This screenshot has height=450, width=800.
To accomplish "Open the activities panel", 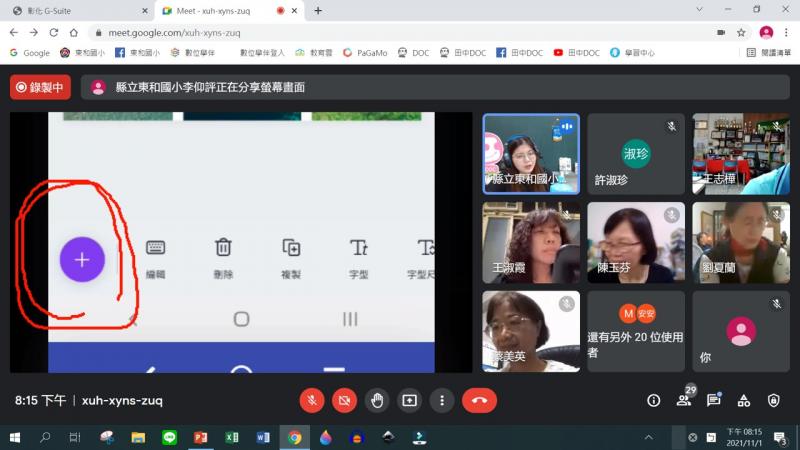I will click(x=744, y=401).
